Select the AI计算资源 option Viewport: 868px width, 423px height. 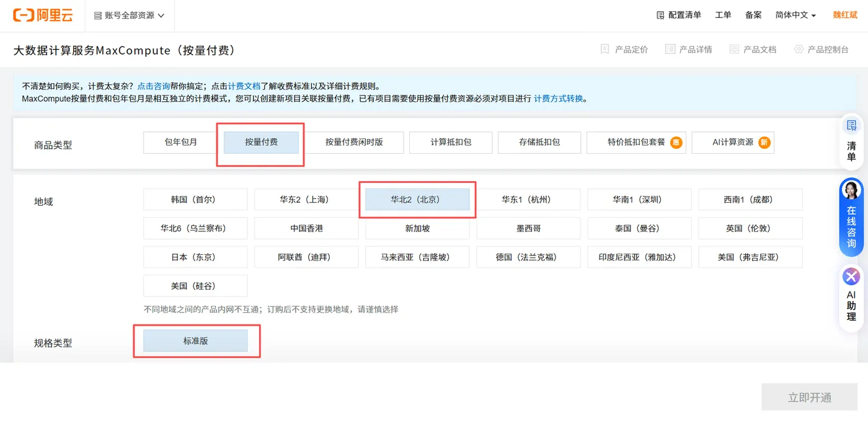[x=733, y=142]
